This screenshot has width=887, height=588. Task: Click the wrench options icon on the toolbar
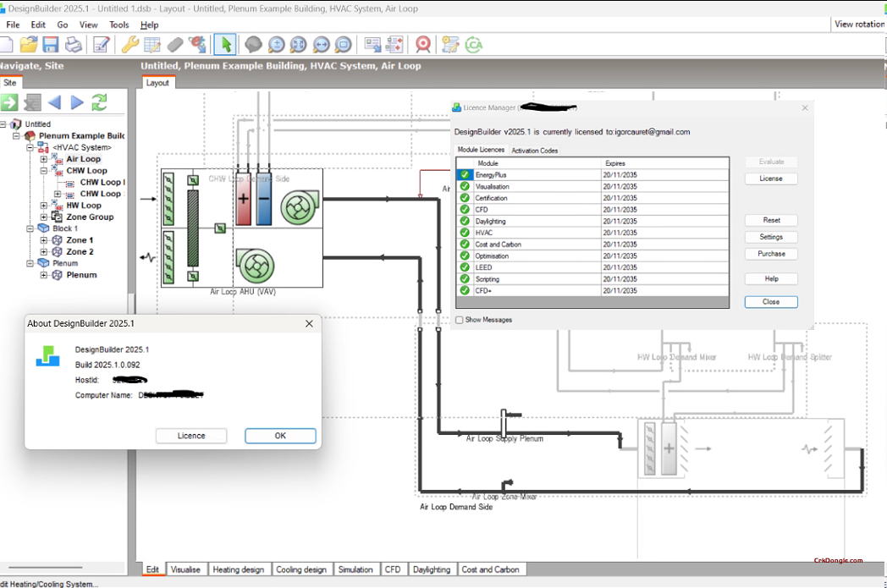[129, 44]
